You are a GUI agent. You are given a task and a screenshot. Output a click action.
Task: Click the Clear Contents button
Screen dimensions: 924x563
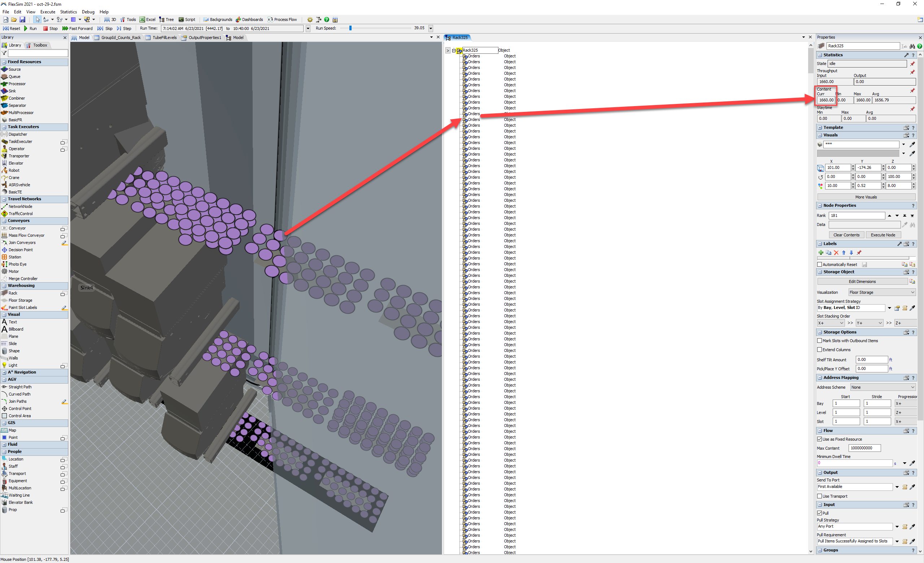(x=846, y=235)
